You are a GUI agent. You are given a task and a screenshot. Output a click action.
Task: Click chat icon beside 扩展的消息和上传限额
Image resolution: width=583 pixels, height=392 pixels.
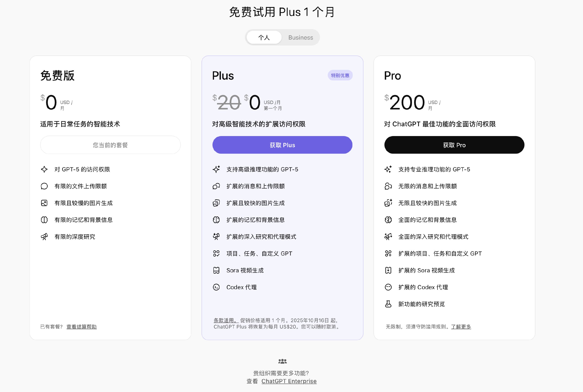(x=216, y=186)
